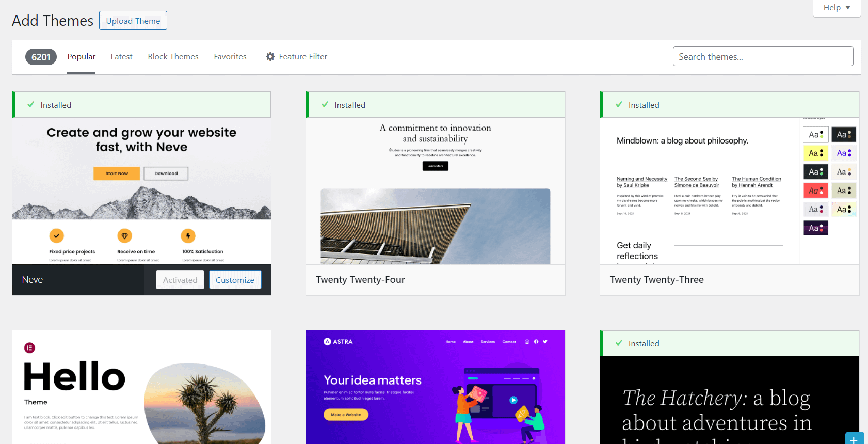Click the lightning icon above 100% Satisfaction
This screenshot has width=868, height=444.
(188, 236)
